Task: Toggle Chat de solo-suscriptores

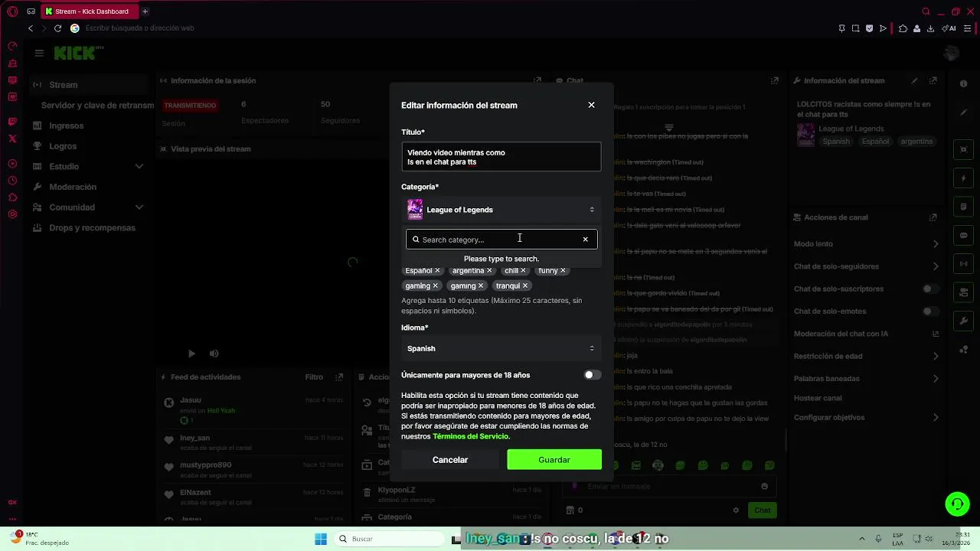Action: tap(929, 289)
